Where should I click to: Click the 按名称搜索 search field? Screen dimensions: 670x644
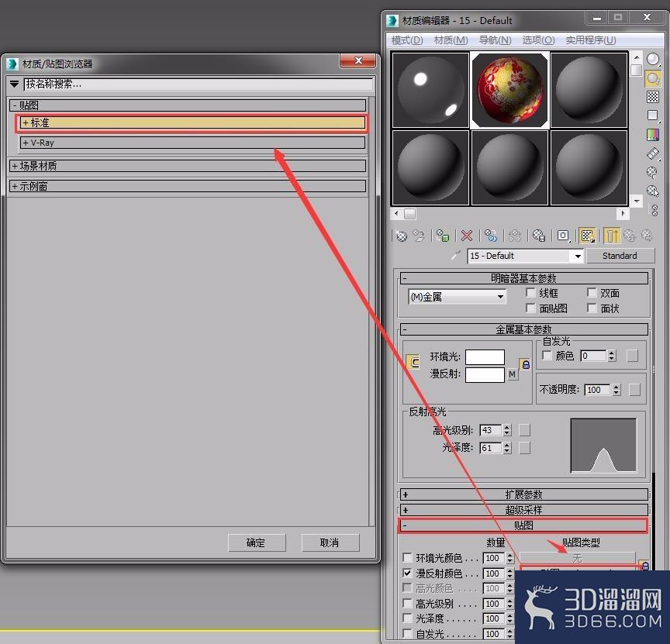tap(199, 84)
